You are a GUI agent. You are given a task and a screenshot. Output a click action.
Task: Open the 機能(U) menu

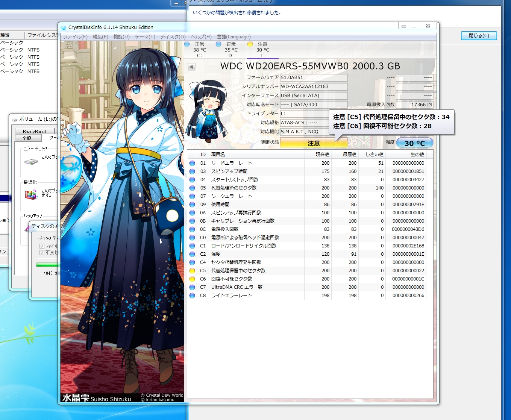click(121, 37)
